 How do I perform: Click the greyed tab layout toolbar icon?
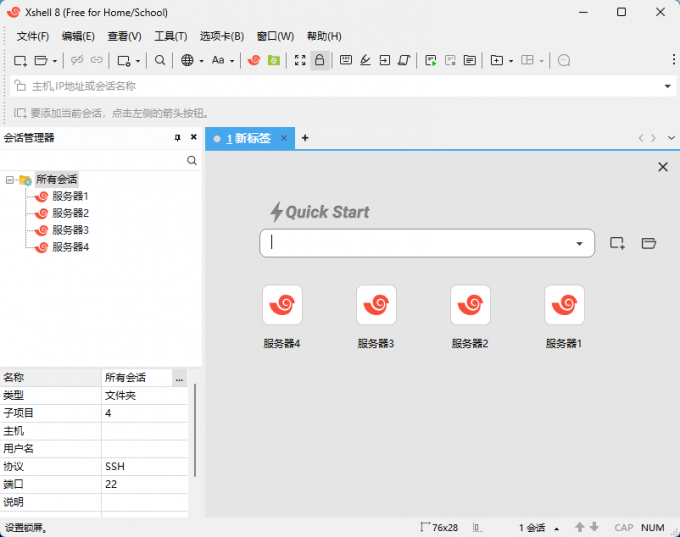coord(527,60)
